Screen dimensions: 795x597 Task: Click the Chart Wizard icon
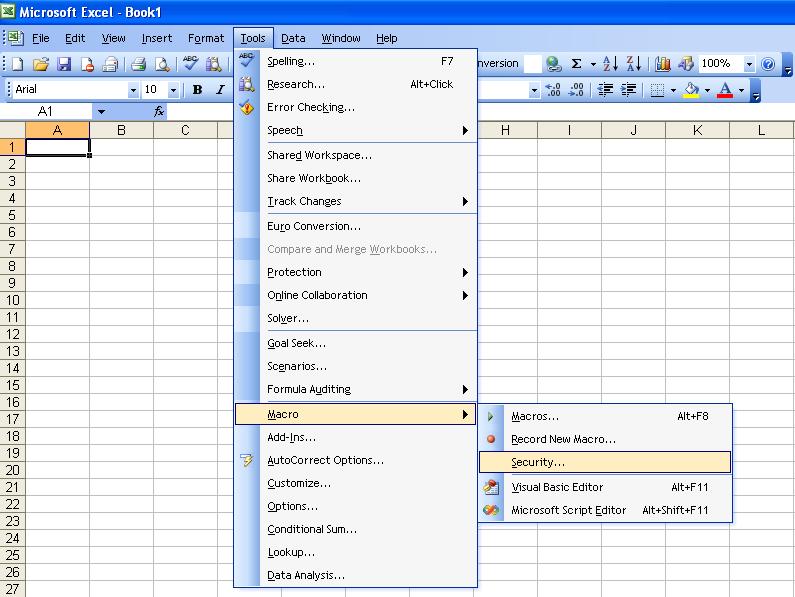pyautogui.click(x=662, y=63)
